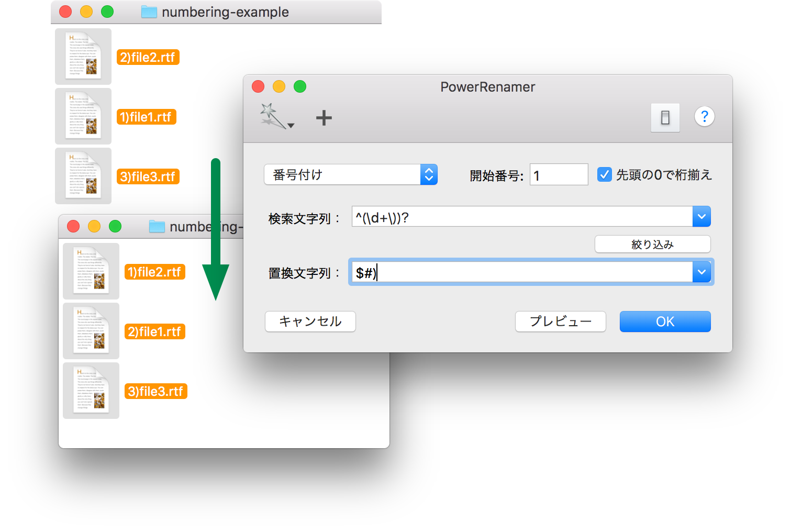Click the 開始番号 number field
Viewport: 791px width, 532px height.
[559, 175]
